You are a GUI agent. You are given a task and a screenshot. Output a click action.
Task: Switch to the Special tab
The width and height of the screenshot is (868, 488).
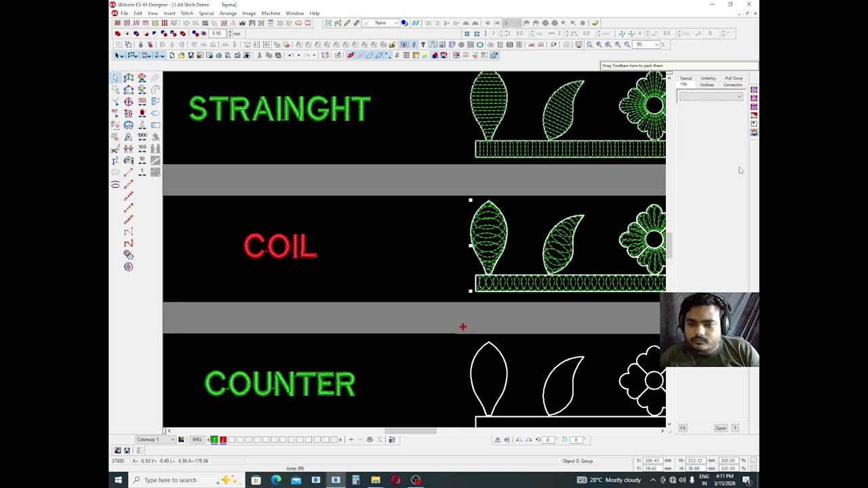pos(686,79)
